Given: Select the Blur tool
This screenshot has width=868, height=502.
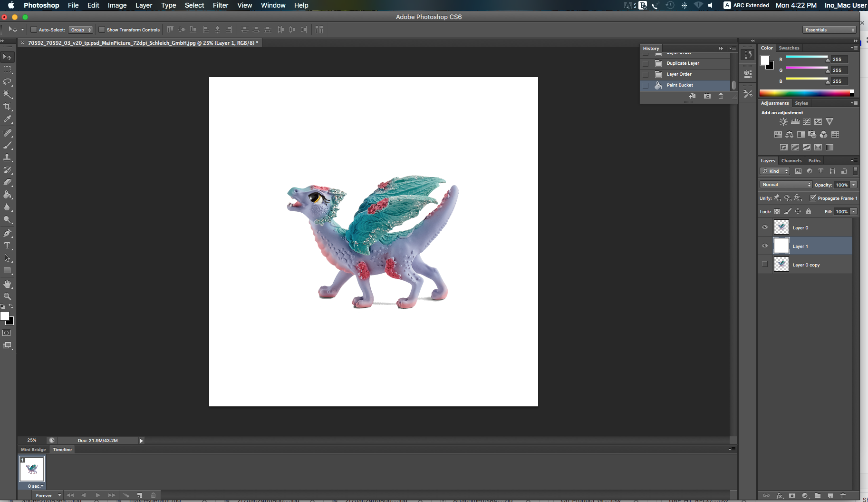Looking at the screenshot, I should click(x=7, y=207).
